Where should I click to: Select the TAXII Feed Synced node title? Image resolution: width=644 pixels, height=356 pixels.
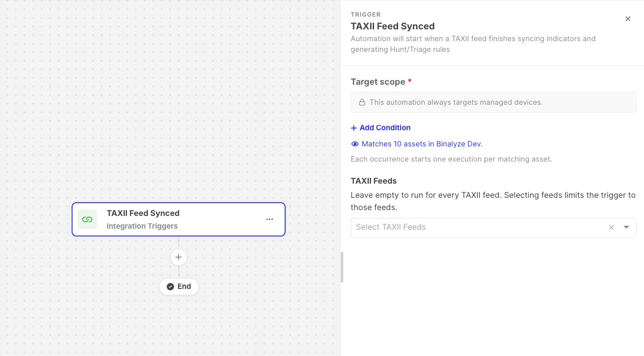click(x=143, y=214)
